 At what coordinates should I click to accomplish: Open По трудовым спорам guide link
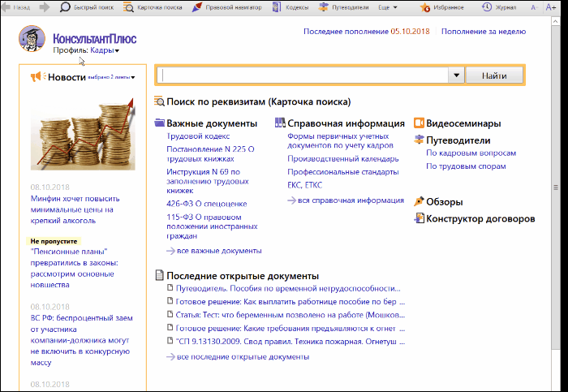466,166
